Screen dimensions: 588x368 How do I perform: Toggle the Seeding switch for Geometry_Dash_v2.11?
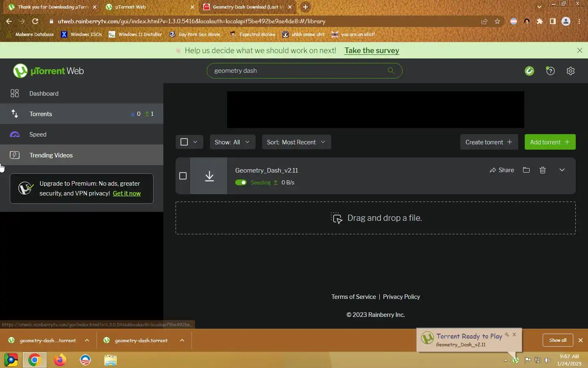pyautogui.click(x=241, y=182)
